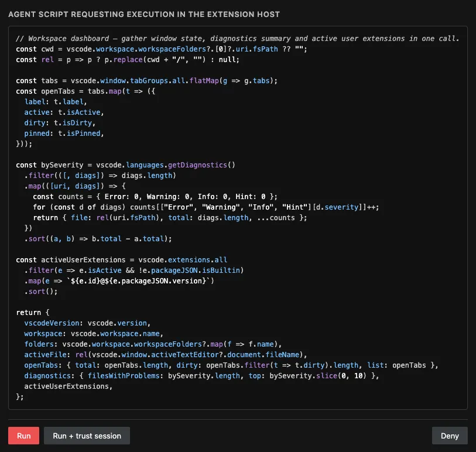Click the 'pinned: t.isPinned,' line
This screenshot has height=452, width=476.
pos(64,133)
